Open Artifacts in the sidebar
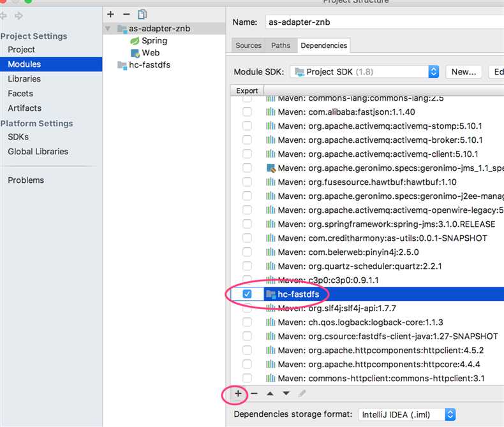This screenshot has width=504, height=427. click(x=24, y=108)
